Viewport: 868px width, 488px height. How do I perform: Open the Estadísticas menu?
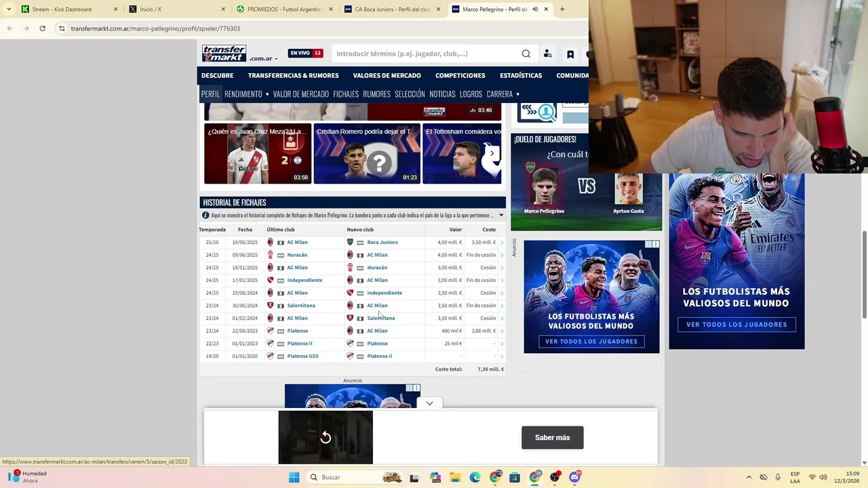[521, 75]
